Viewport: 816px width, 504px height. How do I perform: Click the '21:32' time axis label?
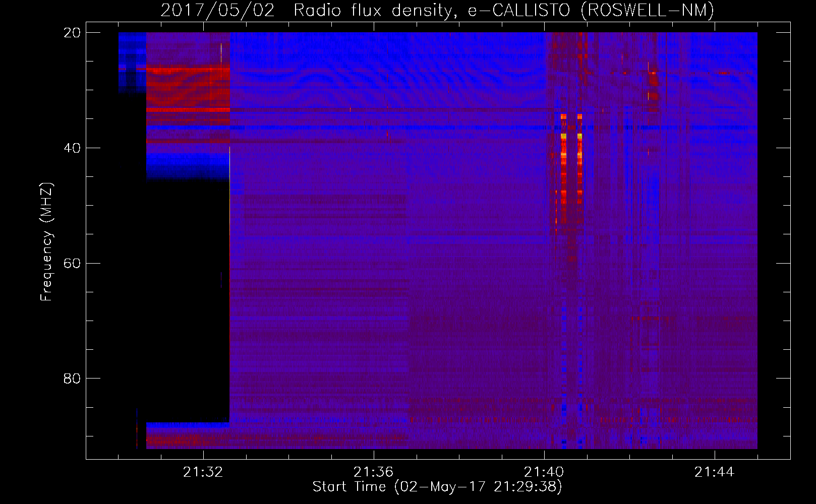click(203, 472)
